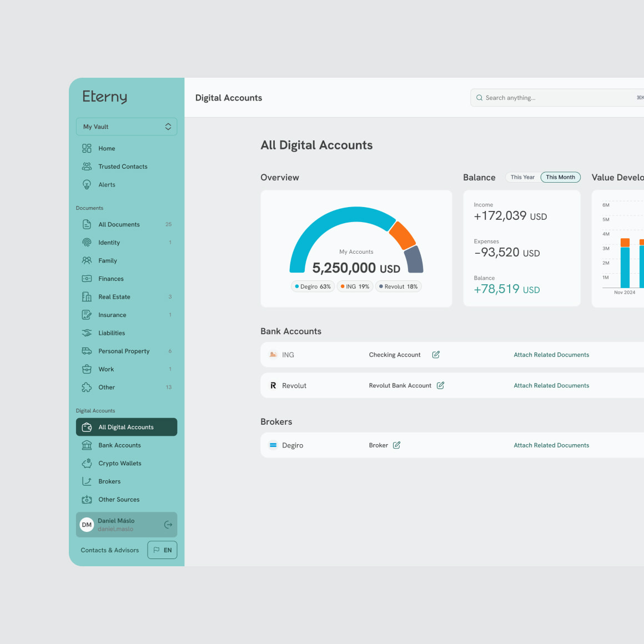Click the ING 19% legend chip
Viewport: 644px width, 644px height.
(355, 286)
